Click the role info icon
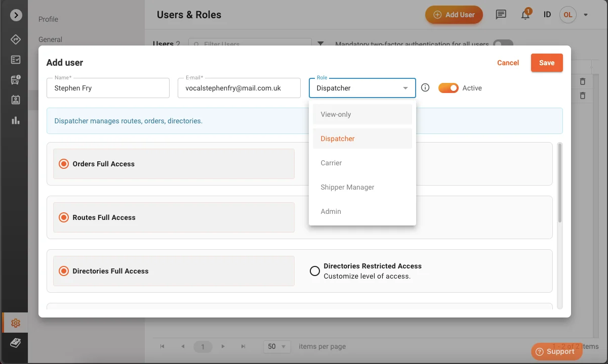608x364 pixels. tap(425, 88)
